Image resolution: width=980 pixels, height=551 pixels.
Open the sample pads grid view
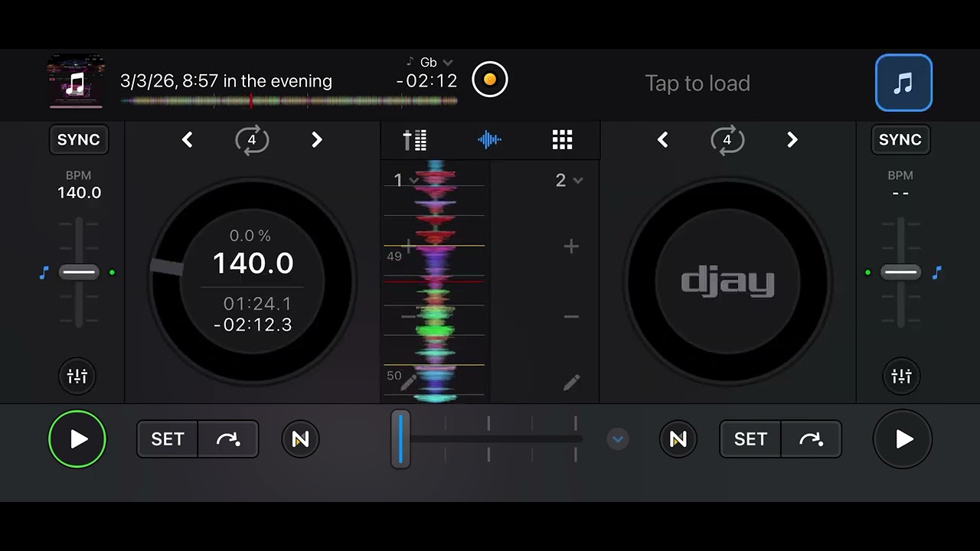click(563, 139)
